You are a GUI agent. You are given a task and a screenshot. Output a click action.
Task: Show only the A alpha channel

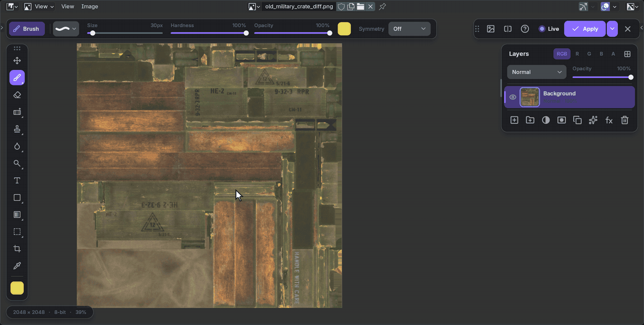click(613, 54)
